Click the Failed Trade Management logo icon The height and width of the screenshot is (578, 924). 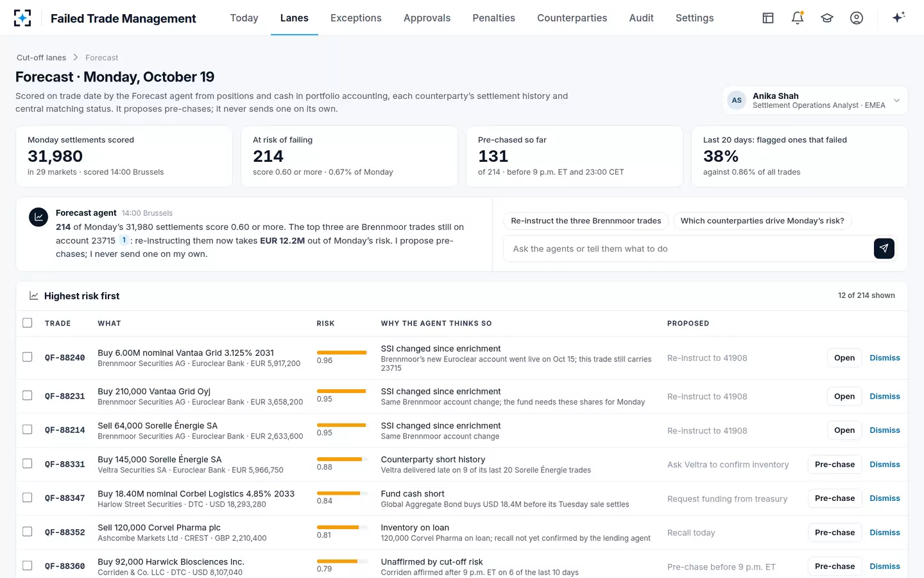(22, 18)
